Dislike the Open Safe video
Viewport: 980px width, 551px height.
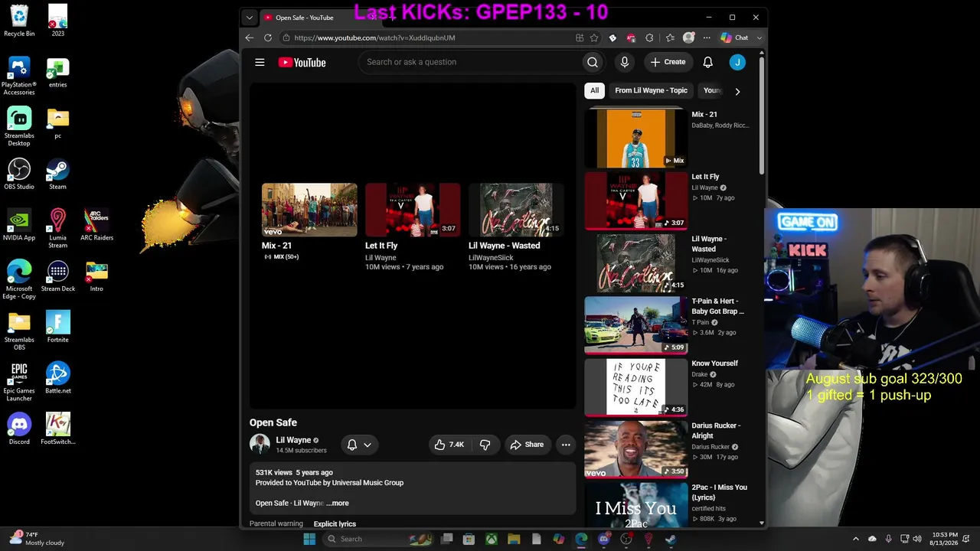(x=485, y=445)
